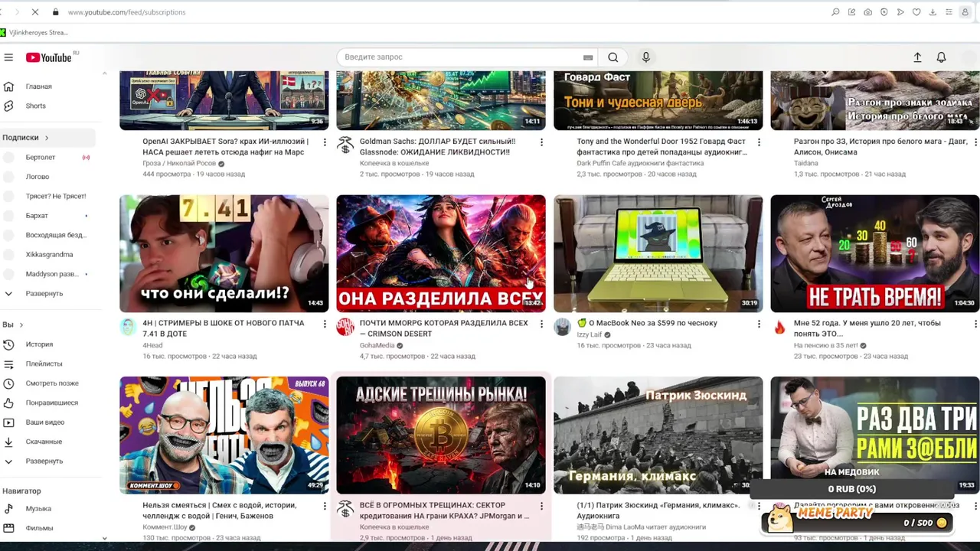980x551 pixels.
Task: Open the Izzy Laif channel name link
Action: 590,334
